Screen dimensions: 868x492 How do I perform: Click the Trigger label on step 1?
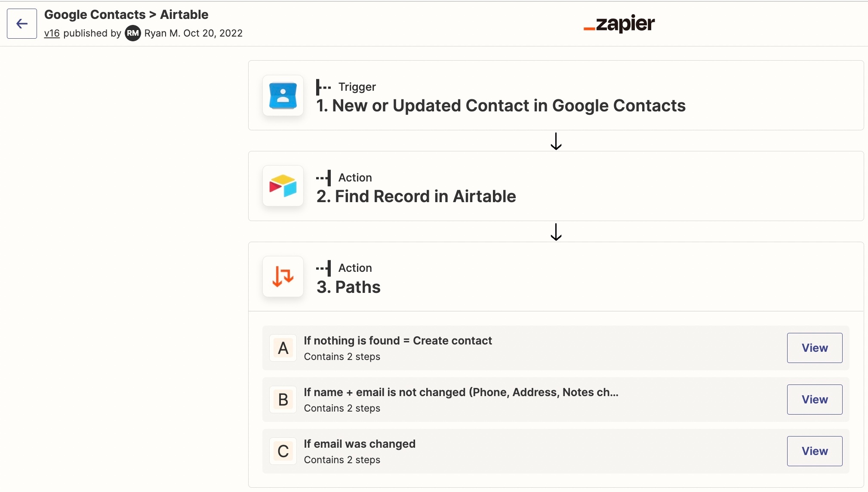pos(357,87)
